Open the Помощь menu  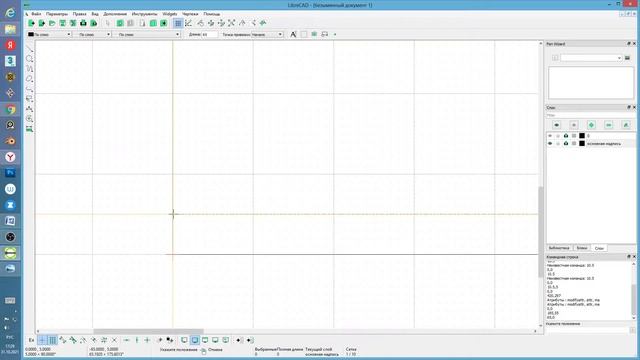point(211,14)
